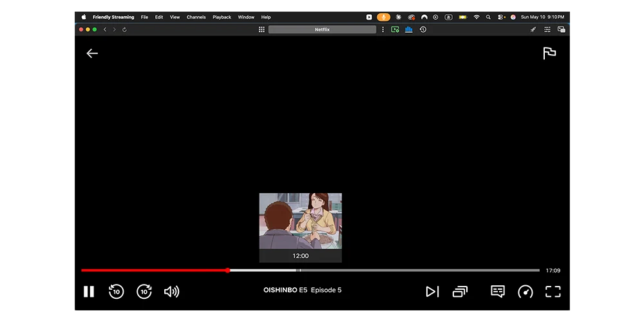Open the three-dot options beside Netflix
Image resolution: width=644 pixels, height=322 pixels.
383,30
